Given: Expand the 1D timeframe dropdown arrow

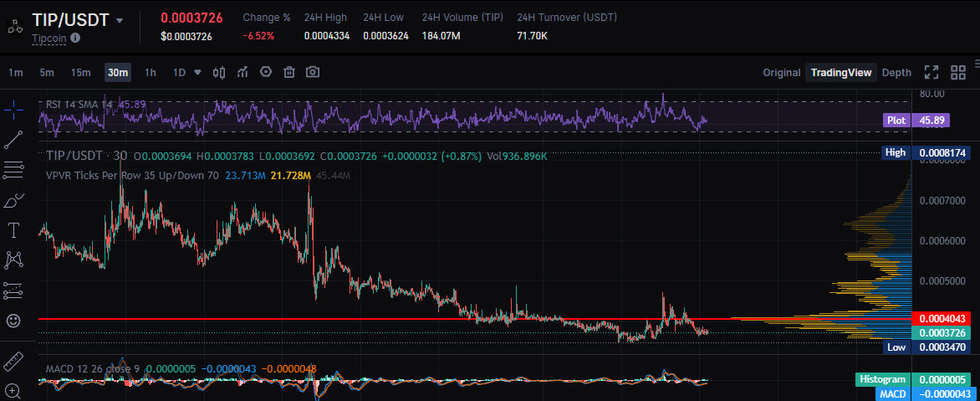Looking at the screenshot, I should (x=197, y=72).
